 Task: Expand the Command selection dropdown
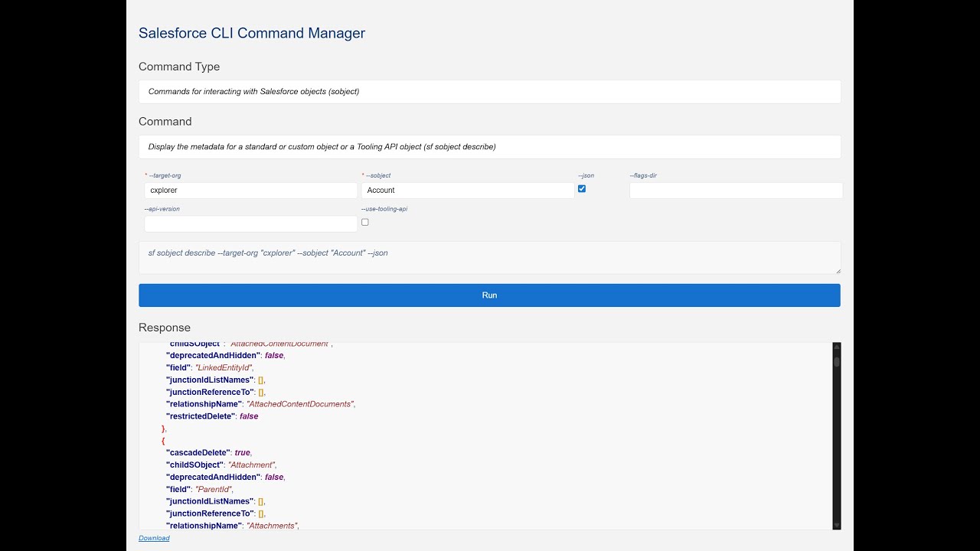coord(489,147)
